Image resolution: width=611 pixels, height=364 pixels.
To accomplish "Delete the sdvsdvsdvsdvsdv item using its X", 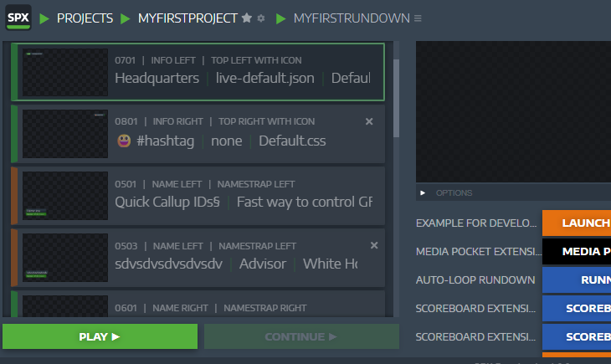I will (x=373, y=245).
